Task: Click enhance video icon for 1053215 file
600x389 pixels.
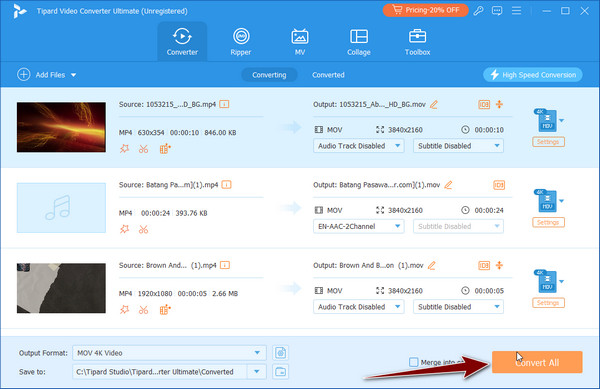Action: [165, 149]
